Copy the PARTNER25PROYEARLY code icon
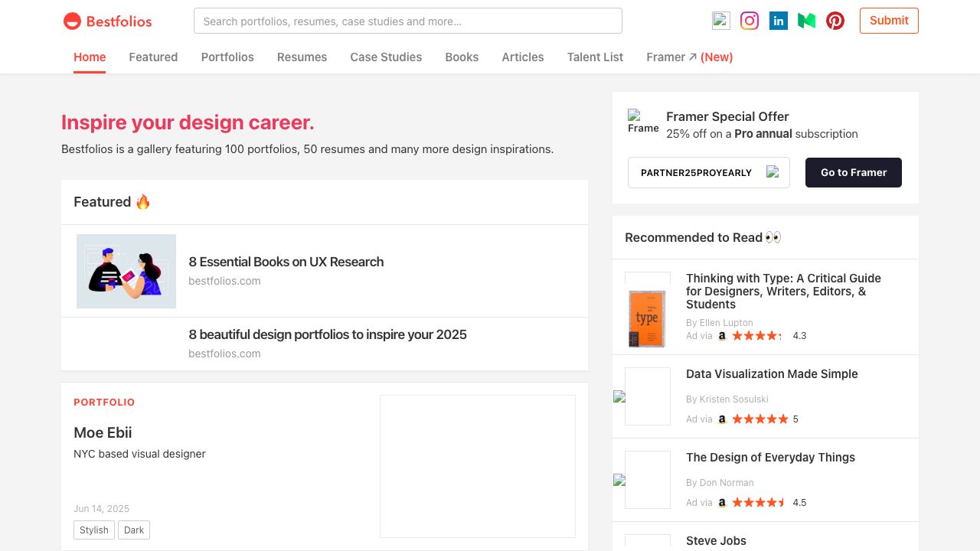980x551 pixels. click(773, 172)
